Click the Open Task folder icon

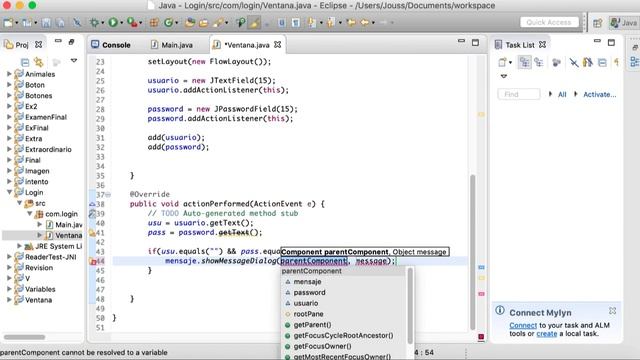(203, 23)
